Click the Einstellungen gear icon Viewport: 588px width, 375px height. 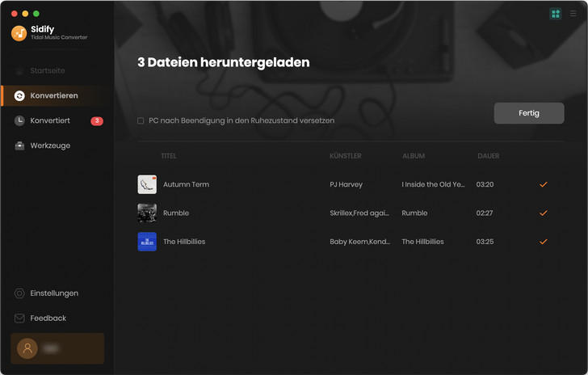click(19, 293)
